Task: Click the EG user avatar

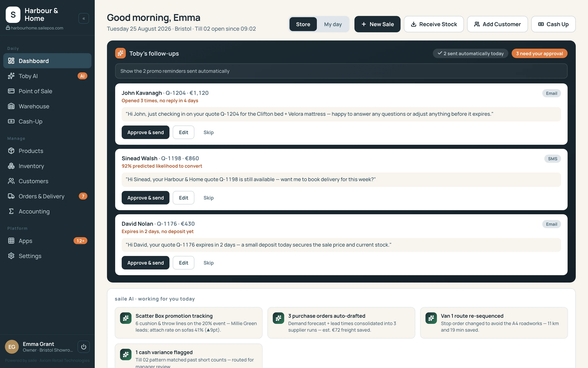Action: tap(12, 347)
